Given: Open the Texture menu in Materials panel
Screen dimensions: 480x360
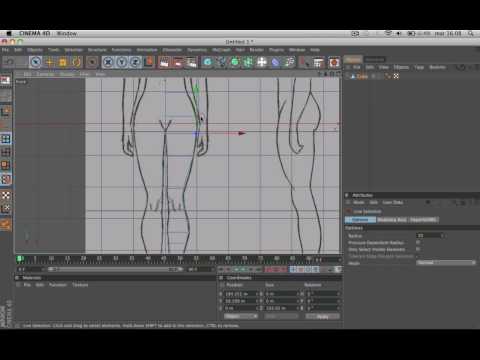Looking at the screenshot, I should (x=80, y=285).
